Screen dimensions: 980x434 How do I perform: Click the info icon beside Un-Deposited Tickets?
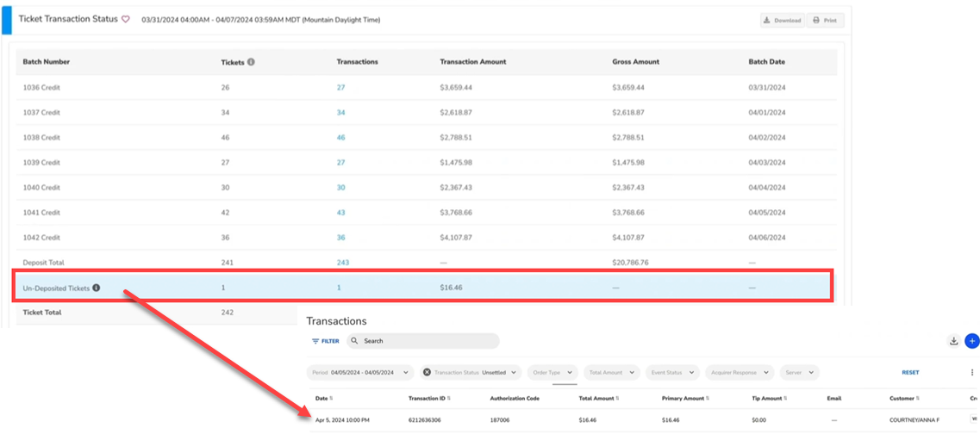pos(97,288)
